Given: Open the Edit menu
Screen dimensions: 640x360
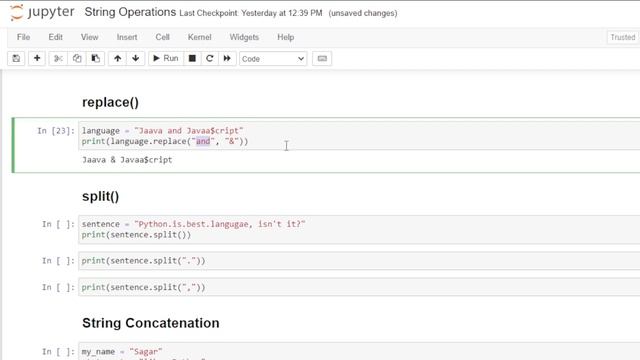Looking at the screenshot, I should click(x=56, y=37).
